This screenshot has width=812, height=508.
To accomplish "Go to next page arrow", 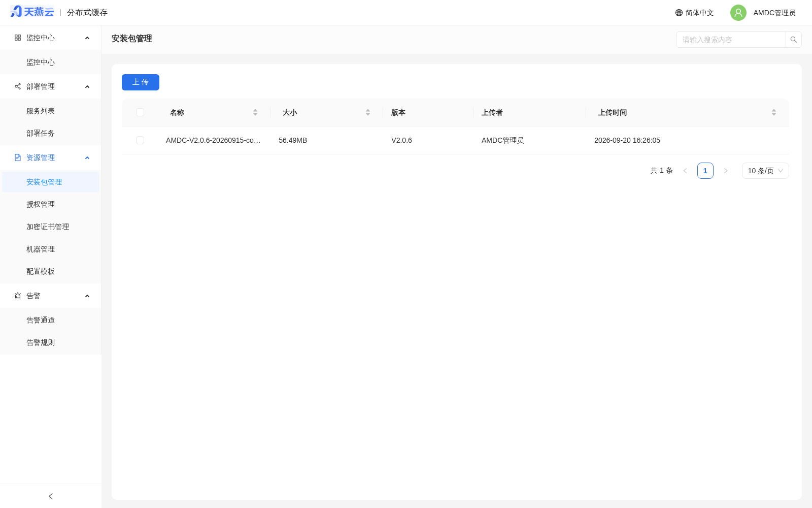I will 726,171.
